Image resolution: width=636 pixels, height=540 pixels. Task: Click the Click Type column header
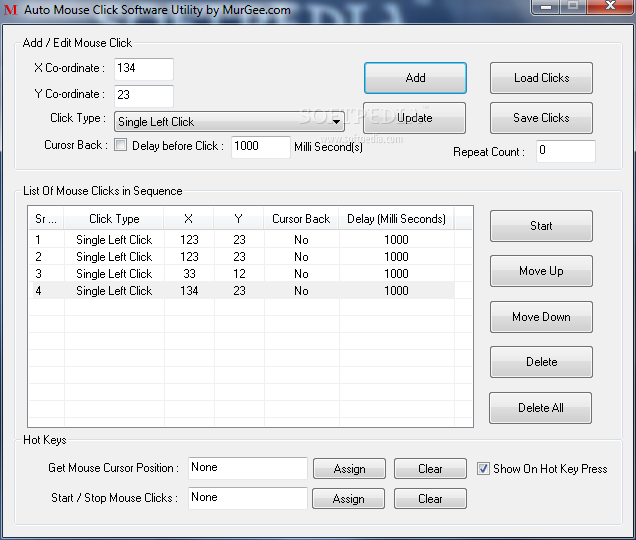tap(114, 219)
